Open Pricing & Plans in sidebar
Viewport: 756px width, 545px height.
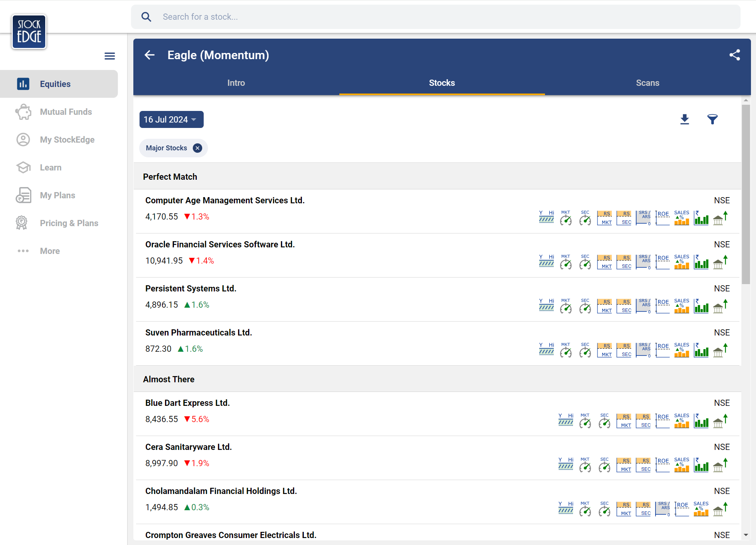click(x=69, y=223)
